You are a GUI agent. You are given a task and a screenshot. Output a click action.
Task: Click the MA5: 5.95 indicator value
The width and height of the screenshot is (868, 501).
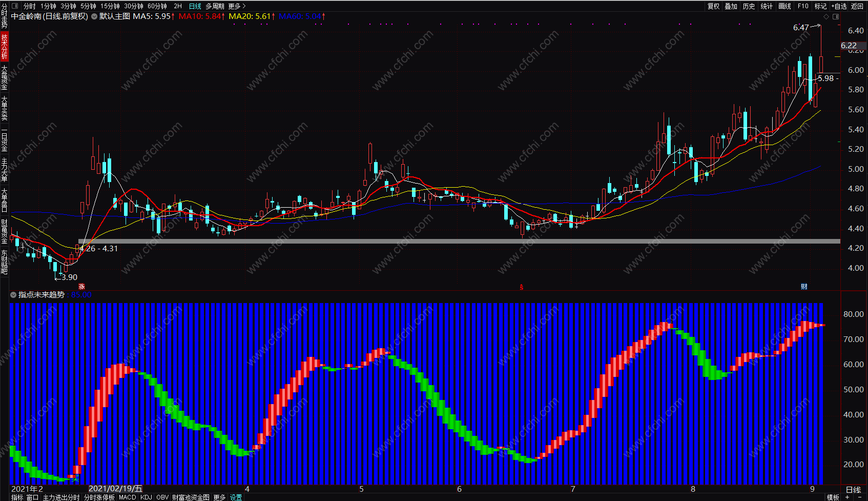(x=154, y=16)
